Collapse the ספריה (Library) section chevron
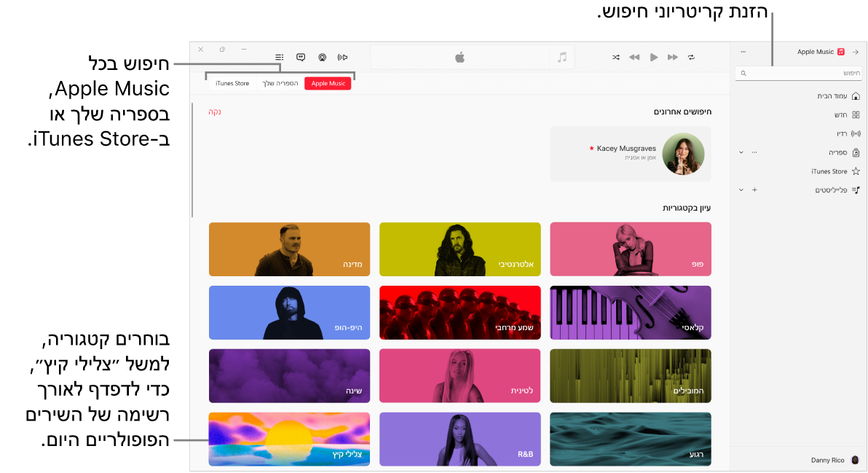Screen dimensions: 868x473 [741, 151]
